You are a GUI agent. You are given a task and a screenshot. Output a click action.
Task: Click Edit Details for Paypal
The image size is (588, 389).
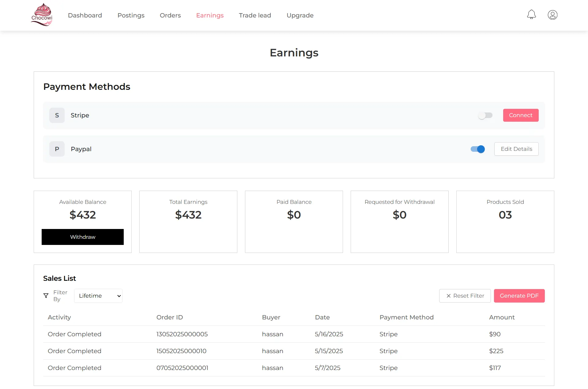pyautogui.click(x=516, y=149)
